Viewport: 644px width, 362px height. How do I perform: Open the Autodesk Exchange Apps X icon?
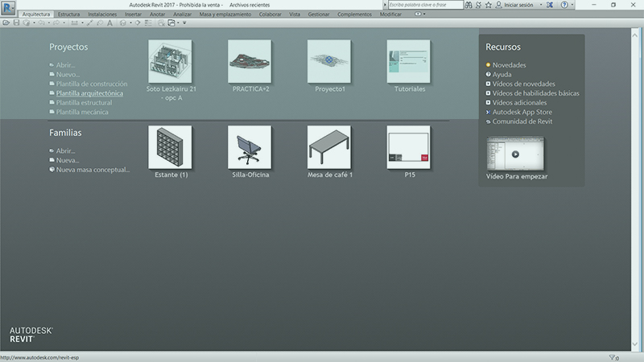550,5
